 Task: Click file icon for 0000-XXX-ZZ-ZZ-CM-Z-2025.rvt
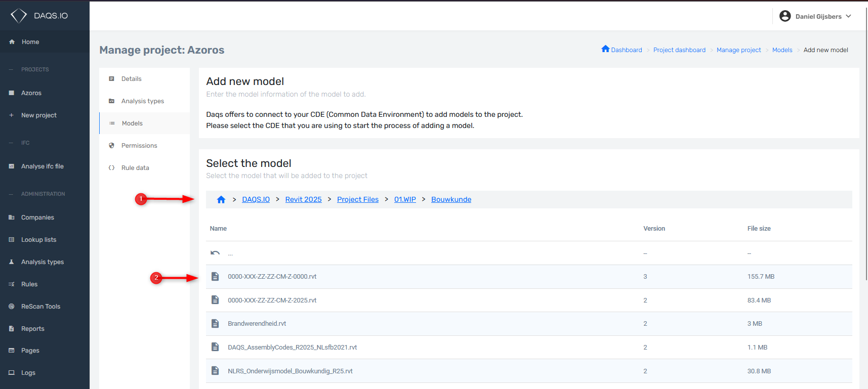(215, 300)
